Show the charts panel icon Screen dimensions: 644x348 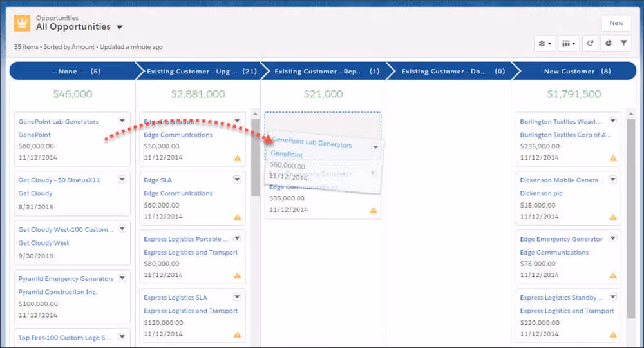[608, 43]
